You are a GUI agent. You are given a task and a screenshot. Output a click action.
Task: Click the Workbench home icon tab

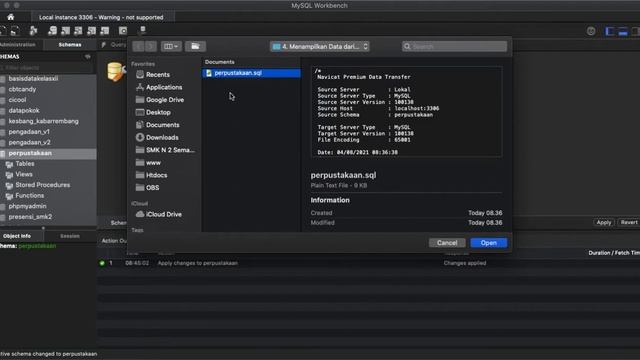point(11,17)
